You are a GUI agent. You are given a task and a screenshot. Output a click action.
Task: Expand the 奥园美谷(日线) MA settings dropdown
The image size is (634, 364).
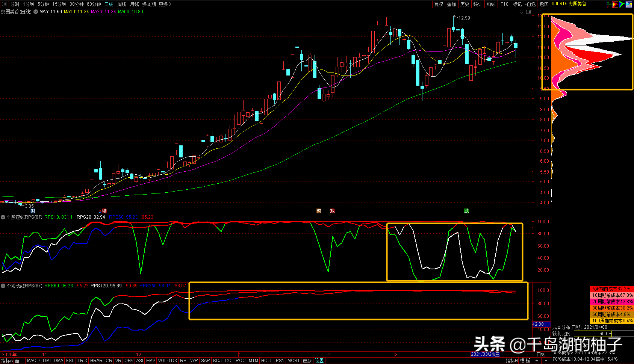36,12
